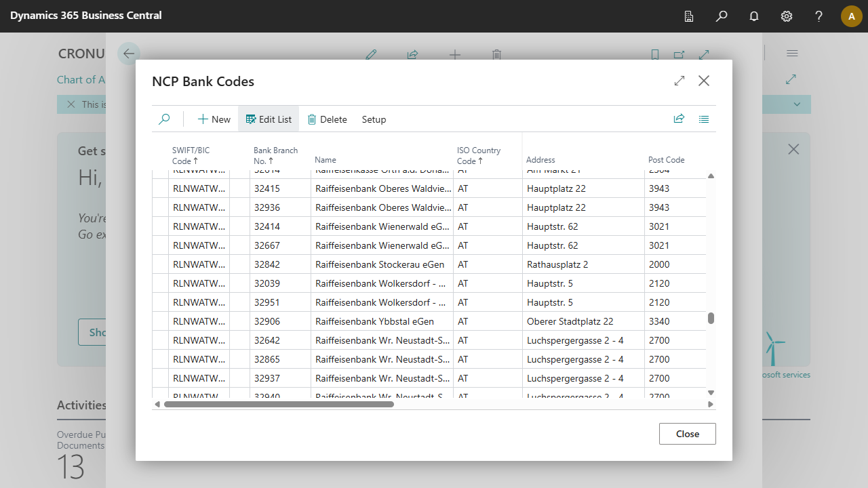The width and height of the screenshot is (868, 488).
Task: Toggle Edit List mode
Action: point(269,119)
